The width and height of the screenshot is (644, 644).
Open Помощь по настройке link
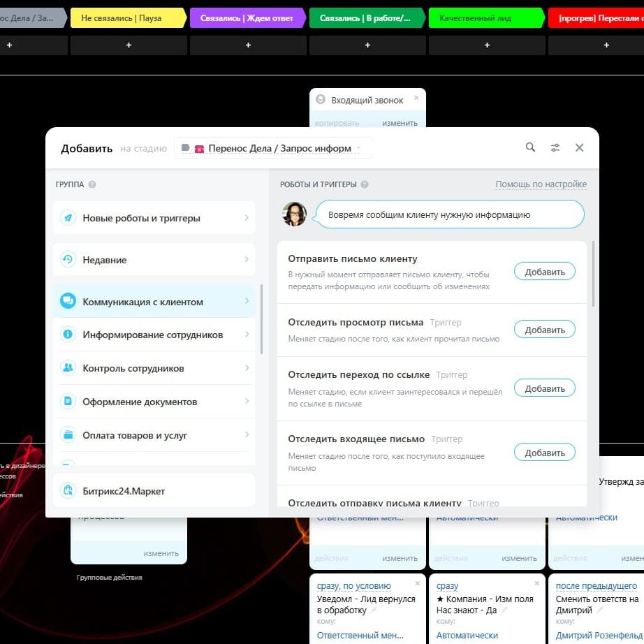pyautogui.click(x=541, y=184)
